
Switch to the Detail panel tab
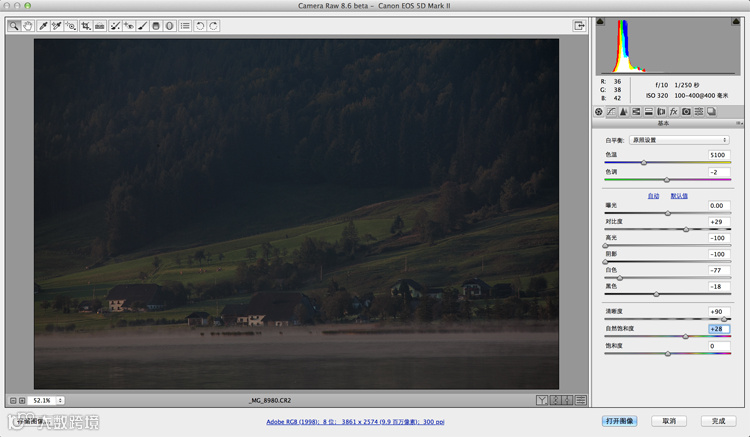tap(624, 111)
